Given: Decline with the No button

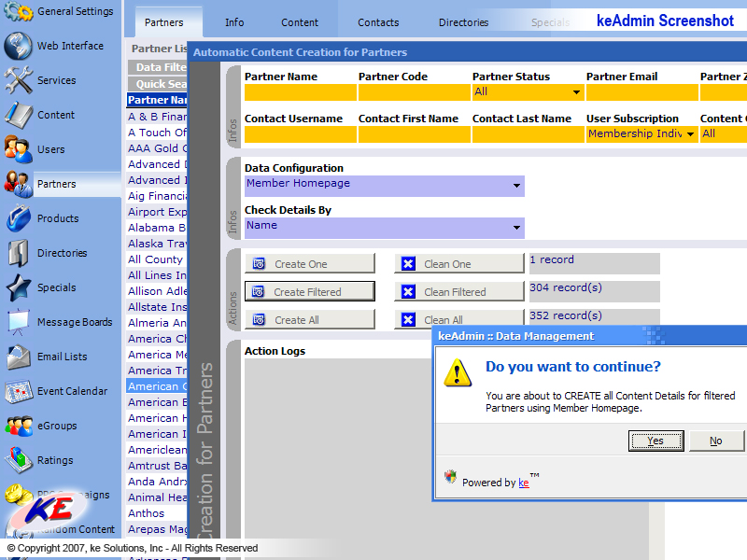Looking at the screenshot, I should coord(716,441).
